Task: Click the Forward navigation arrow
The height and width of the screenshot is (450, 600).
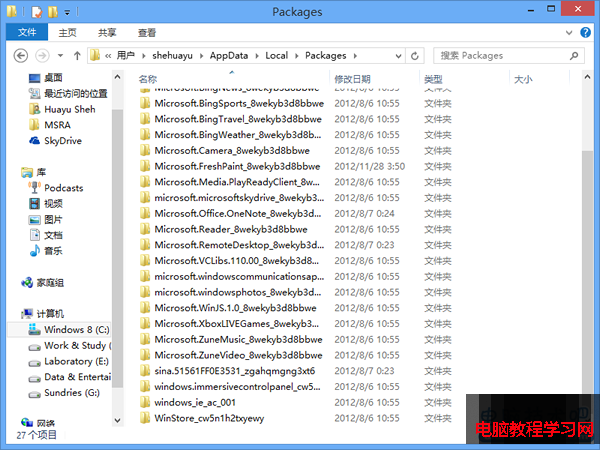Action: pos(42,56)
